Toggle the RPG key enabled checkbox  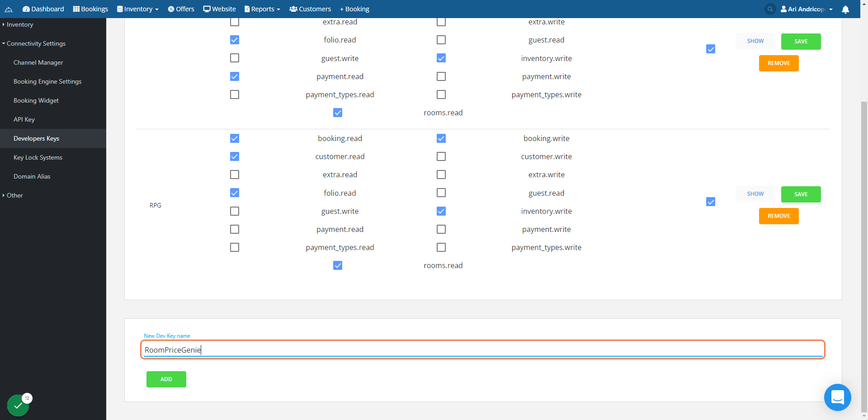coord(711,202)
